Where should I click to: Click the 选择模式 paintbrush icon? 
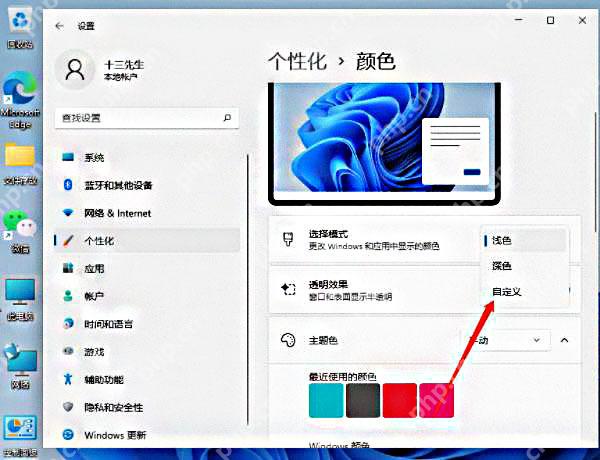tap(288, 239)
